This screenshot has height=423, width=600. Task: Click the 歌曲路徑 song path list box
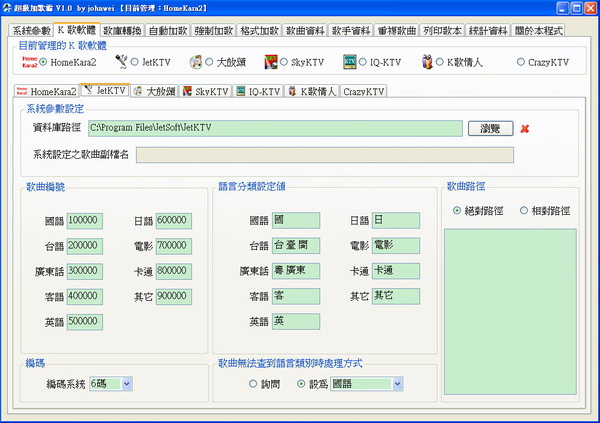pos(510,312)
